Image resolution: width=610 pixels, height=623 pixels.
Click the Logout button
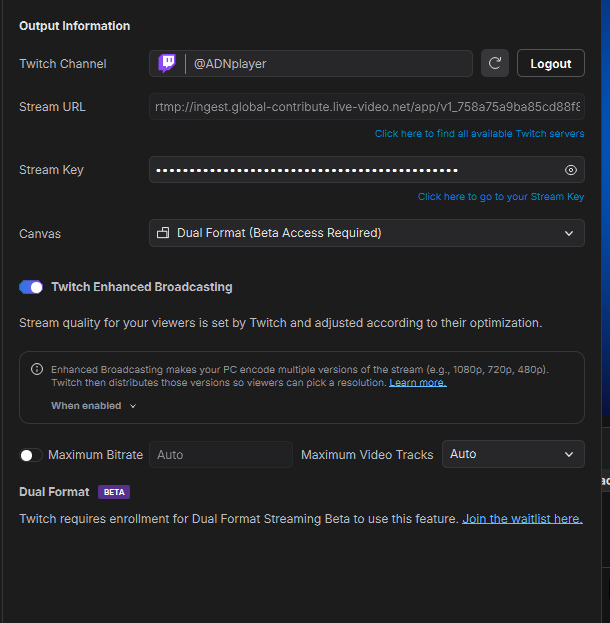tap(550, 63)
